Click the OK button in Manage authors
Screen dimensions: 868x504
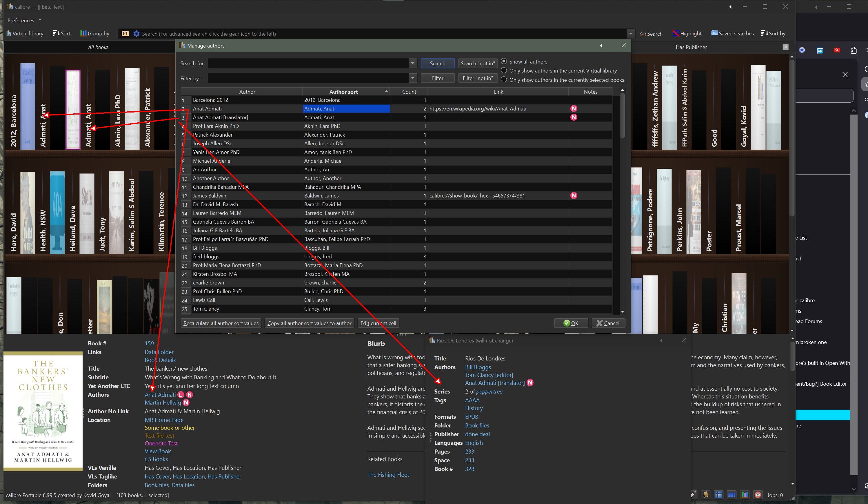pos(571,323)
